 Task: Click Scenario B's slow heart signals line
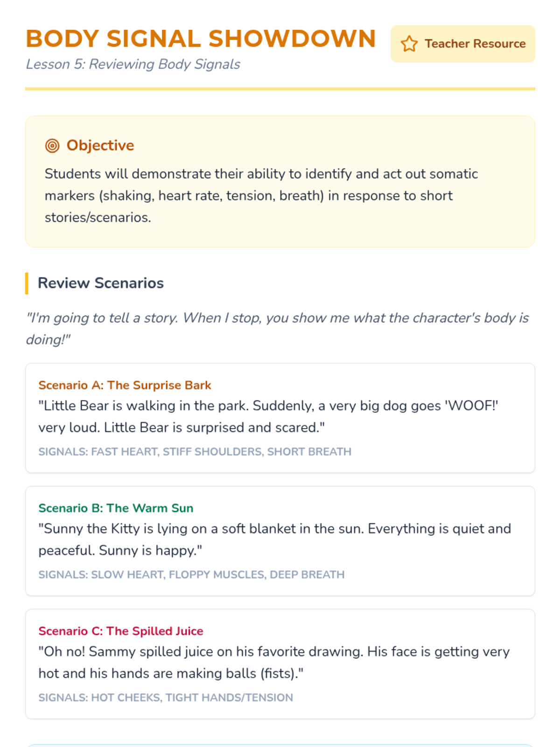click(191, 575)
